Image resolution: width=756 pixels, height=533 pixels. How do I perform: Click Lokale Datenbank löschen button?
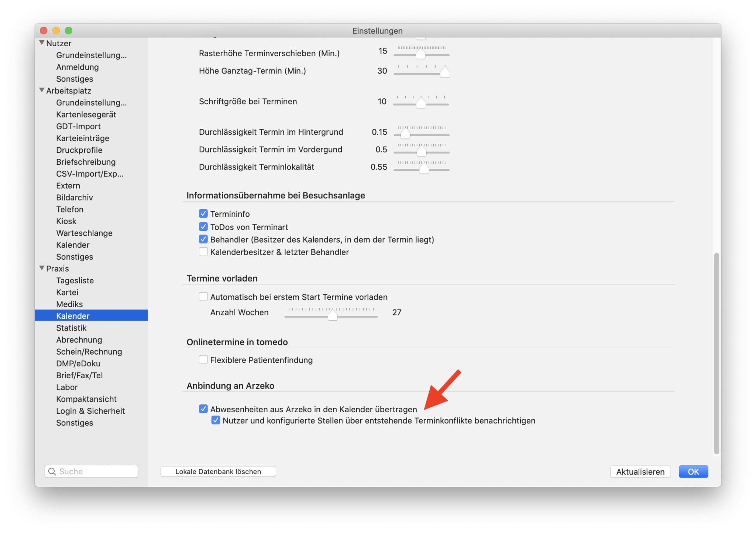tap(218, 471)
